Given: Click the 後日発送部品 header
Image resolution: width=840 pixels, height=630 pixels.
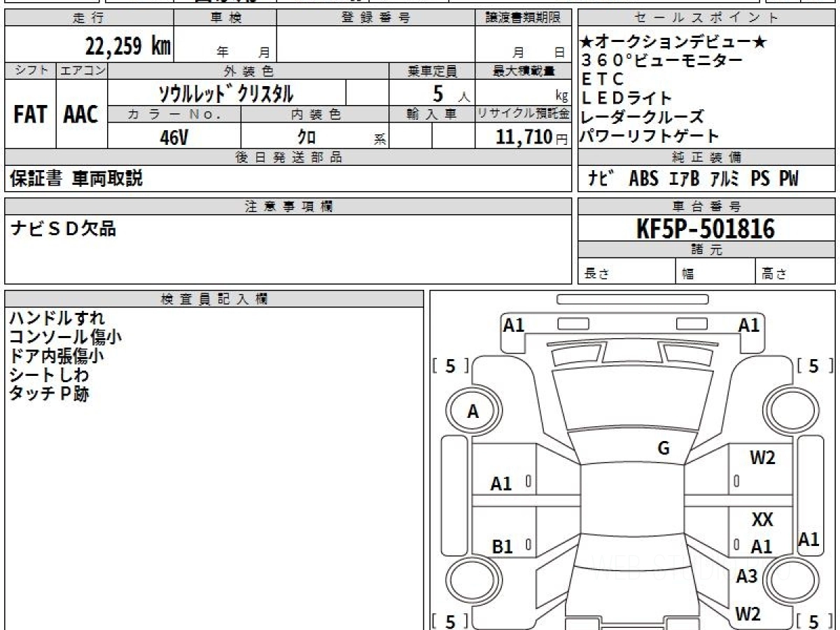Looking at the screenshot, I should pyautogui.click(x=288, y=157).
